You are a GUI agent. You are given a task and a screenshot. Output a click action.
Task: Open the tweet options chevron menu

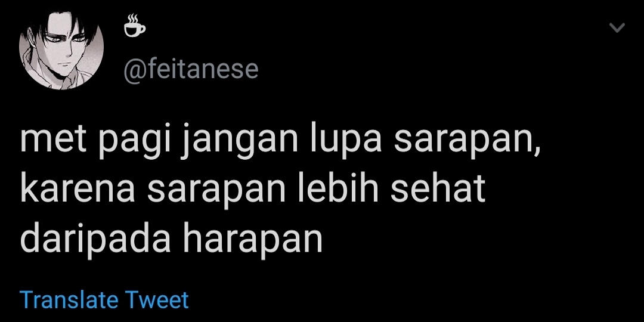[x=617, y=28]
